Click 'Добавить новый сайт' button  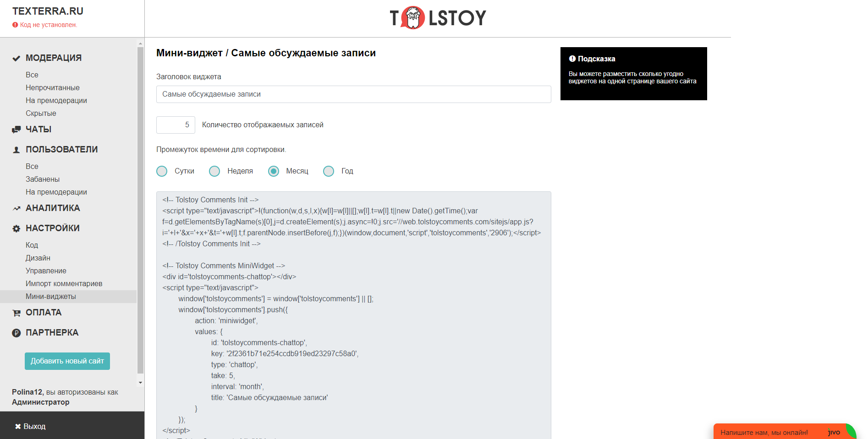[67, 361]
